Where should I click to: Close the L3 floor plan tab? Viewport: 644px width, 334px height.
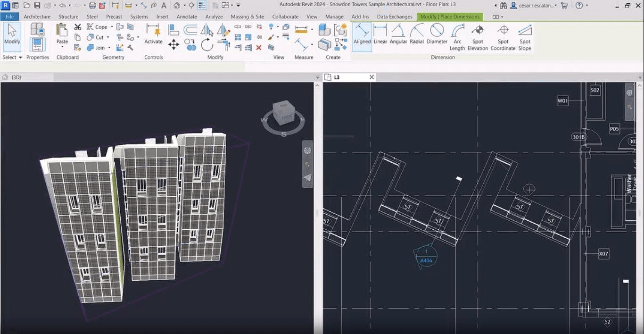coord(372,77)
